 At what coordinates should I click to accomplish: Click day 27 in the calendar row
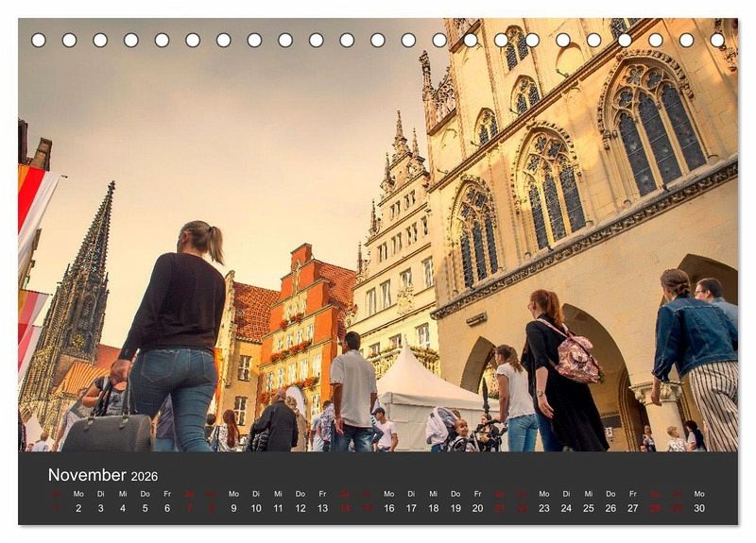click(x=633, y=508)
